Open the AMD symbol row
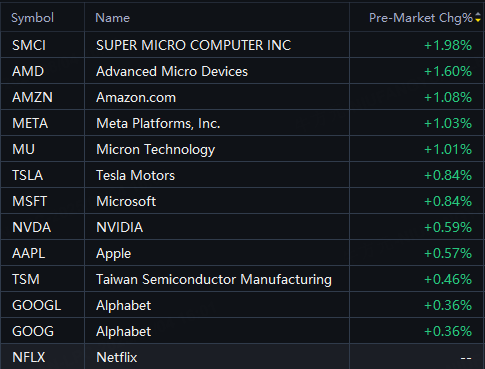 point(242,71)
